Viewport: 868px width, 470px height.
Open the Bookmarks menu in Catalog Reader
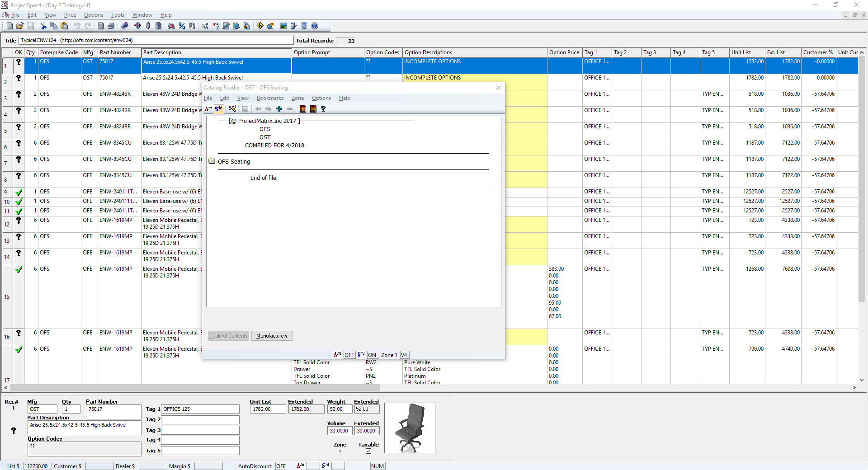tap(270, 98)
